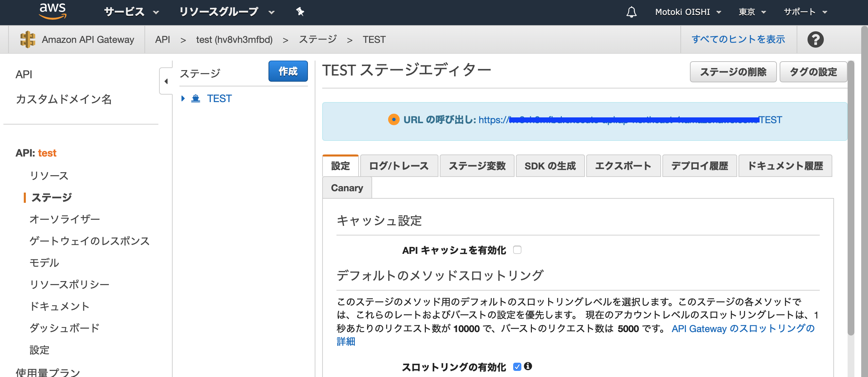Click the notification bell icon
The height and width of the screenshot is (377, 868).
pos(631,12)
